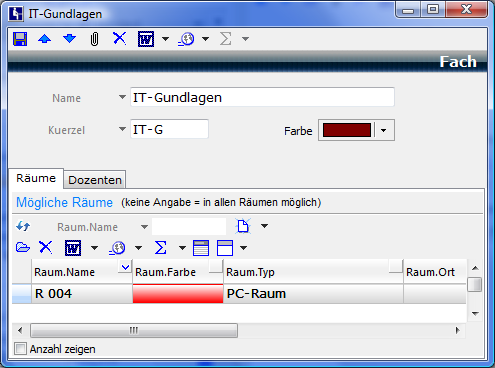Go to next record with down arrow
495x368 pixels.
69,39
